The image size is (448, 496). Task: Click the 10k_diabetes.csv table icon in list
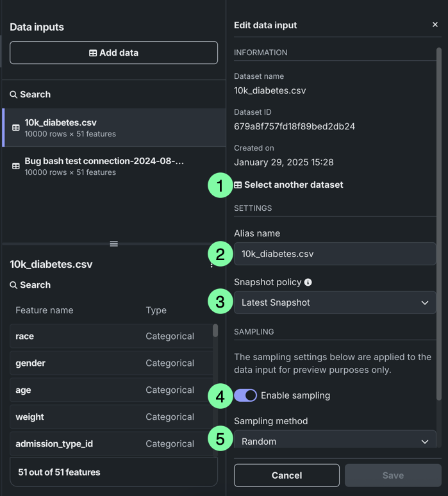16,128
